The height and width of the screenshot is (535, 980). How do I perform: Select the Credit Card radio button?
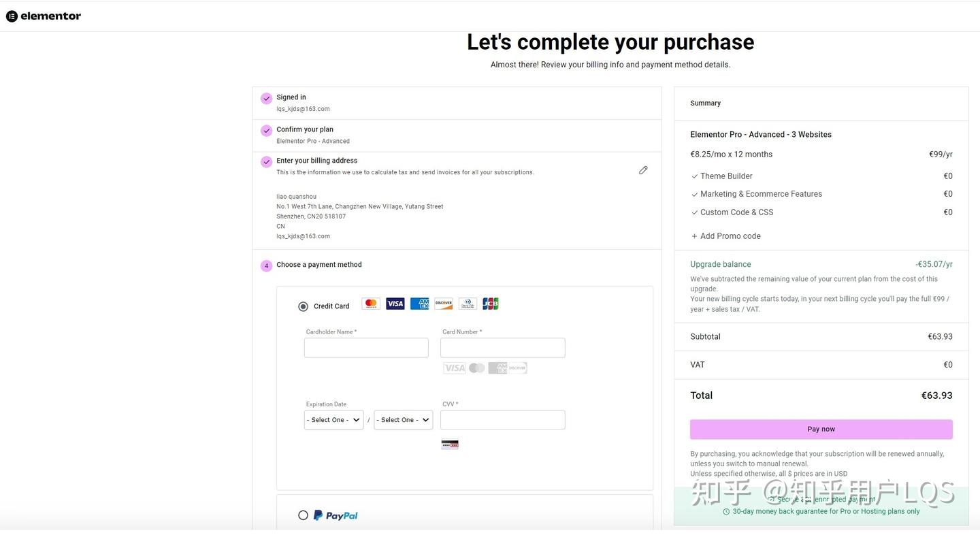304,306
